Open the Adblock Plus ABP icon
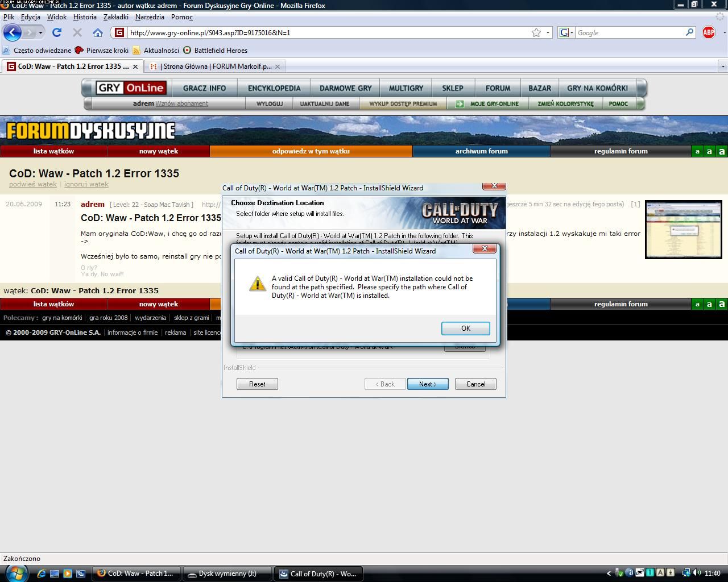This screenshot has width=728, height=582. (708, 32)
